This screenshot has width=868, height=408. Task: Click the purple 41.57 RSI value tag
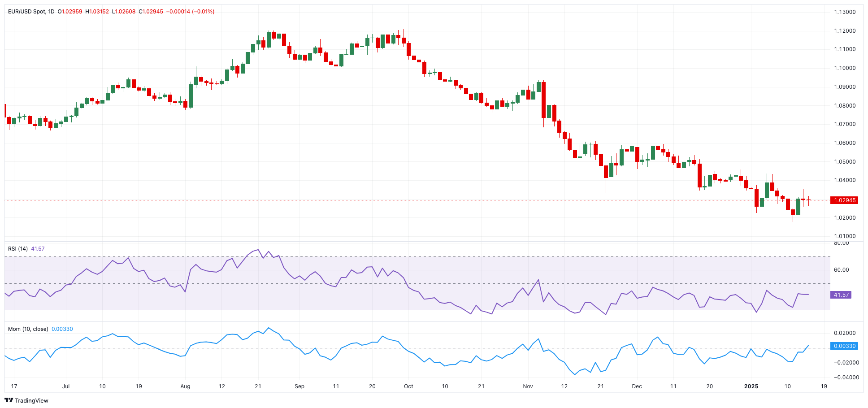(x=841, y=295)
